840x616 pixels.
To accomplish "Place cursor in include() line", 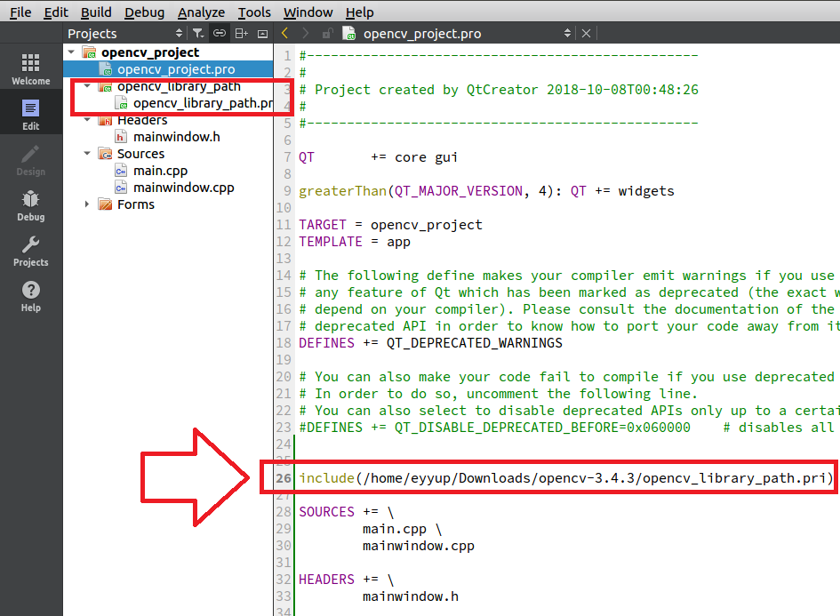I will (565, 478).
